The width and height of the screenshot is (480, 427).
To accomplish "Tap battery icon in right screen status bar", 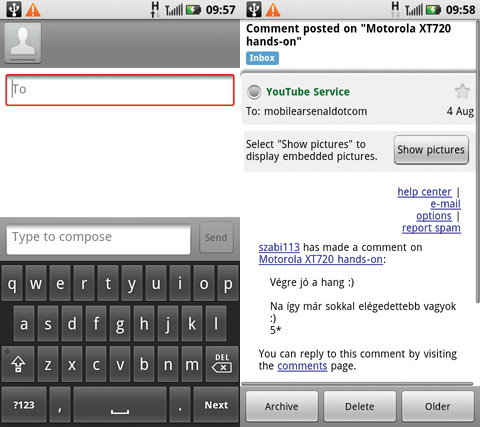I will 433,10.
